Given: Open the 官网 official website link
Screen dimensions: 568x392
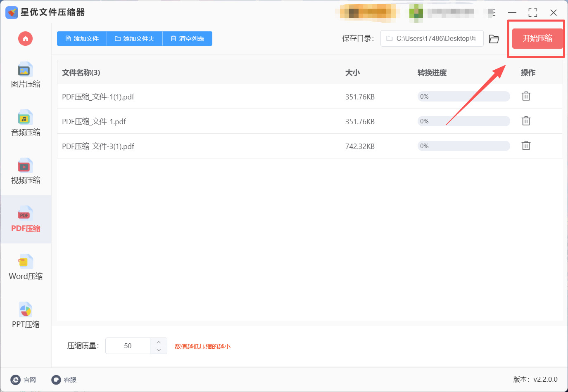Looking at the screenshot, I should 24,380.
